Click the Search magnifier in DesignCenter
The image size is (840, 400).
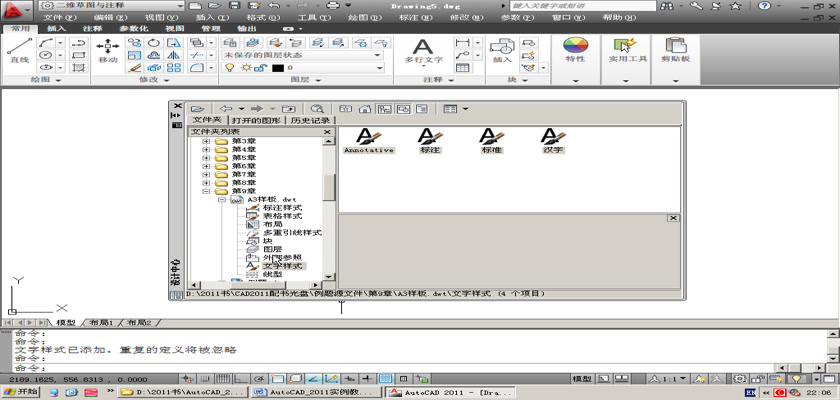click(317, 109)
